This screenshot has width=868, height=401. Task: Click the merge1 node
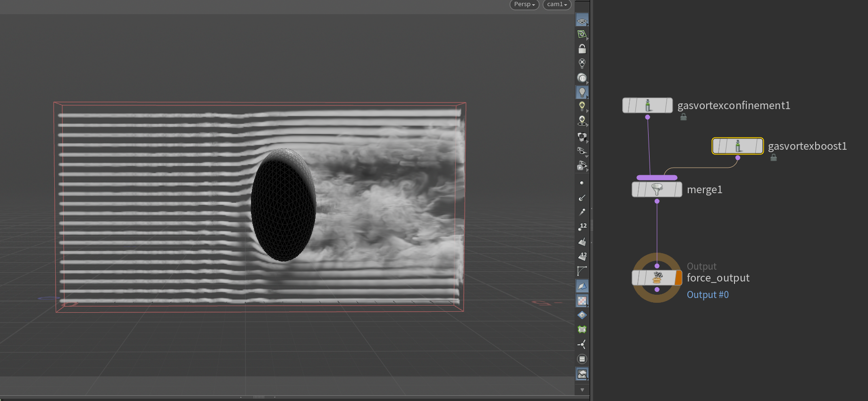(657, 190)
